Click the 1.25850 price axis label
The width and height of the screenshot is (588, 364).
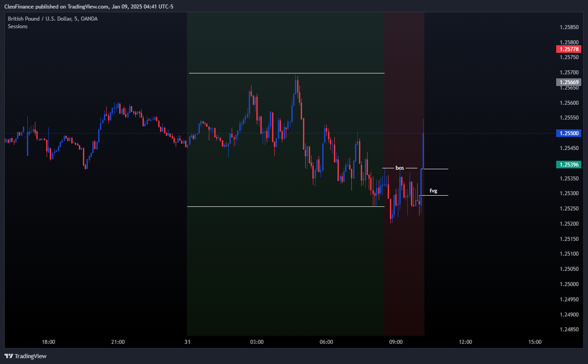(x=569, y=27)
